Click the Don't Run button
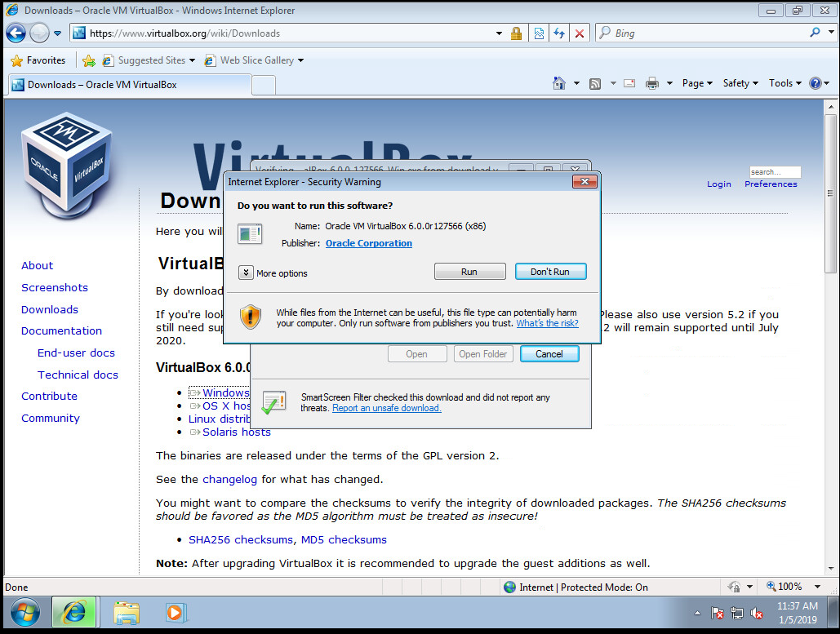The width and height of the screenshot is (840, 634). (550, 272)
